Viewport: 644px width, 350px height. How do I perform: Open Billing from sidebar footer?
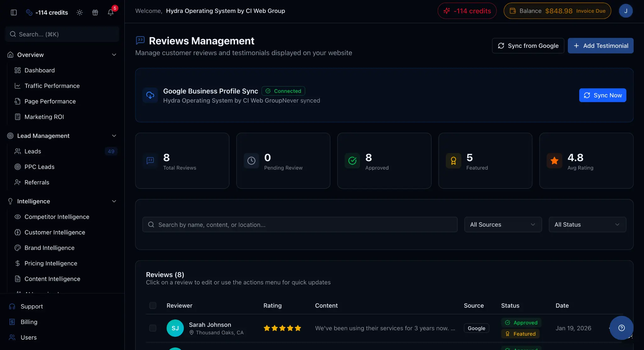[23, 322]
